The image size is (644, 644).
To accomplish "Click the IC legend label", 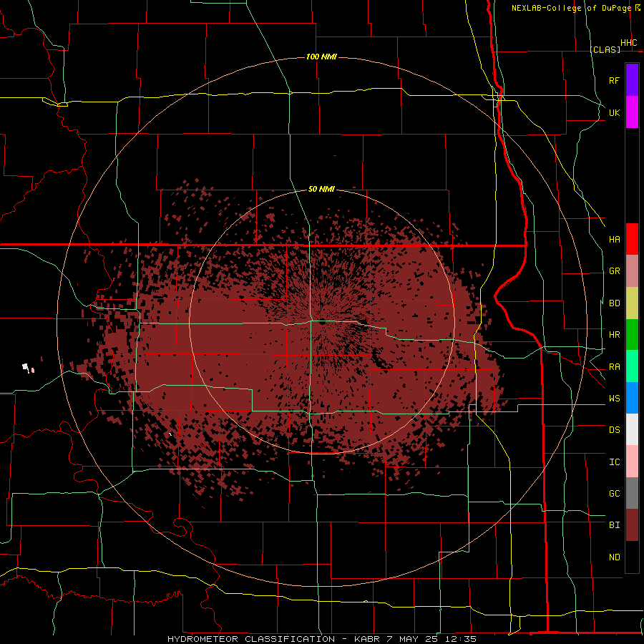I will coord(614,462).
